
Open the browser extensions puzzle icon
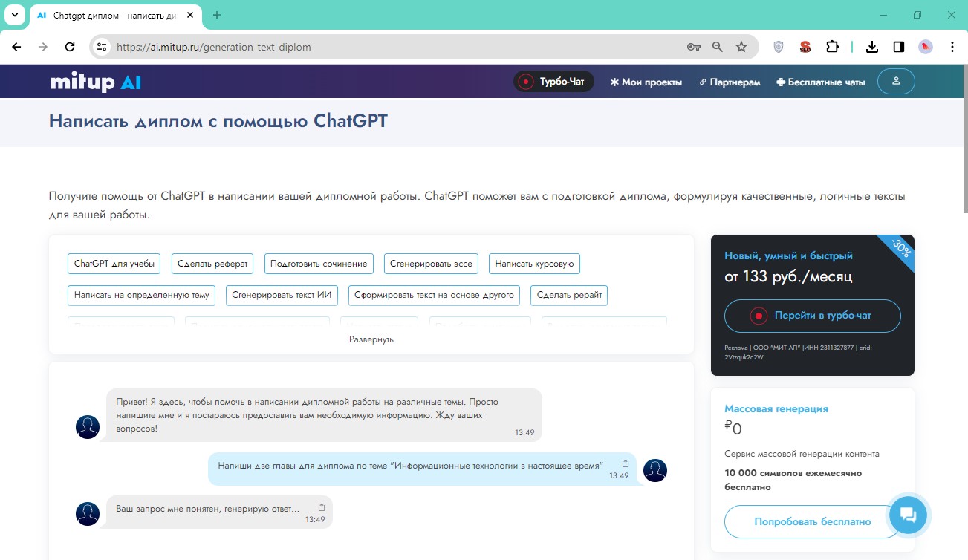(832, 47)
